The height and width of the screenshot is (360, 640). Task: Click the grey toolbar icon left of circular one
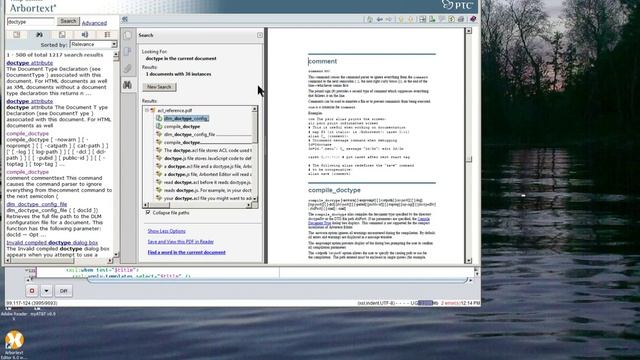tap(442, 19)
